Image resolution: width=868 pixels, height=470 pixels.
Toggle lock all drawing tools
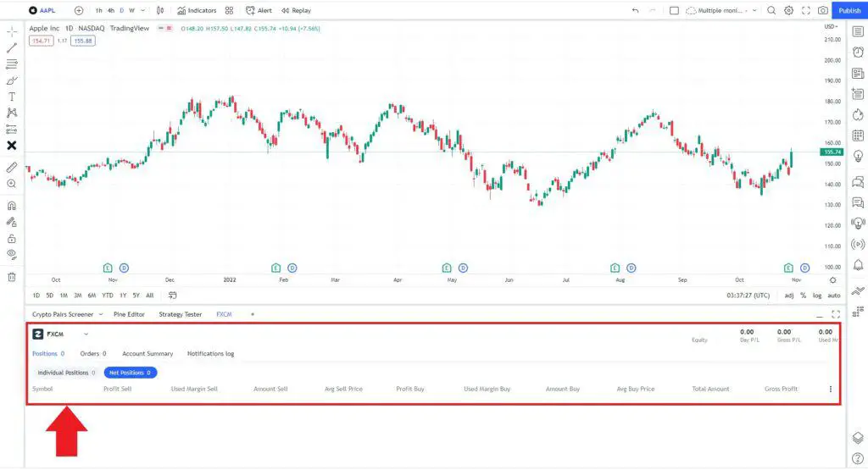pyautogui.click(x=12, y=239)
